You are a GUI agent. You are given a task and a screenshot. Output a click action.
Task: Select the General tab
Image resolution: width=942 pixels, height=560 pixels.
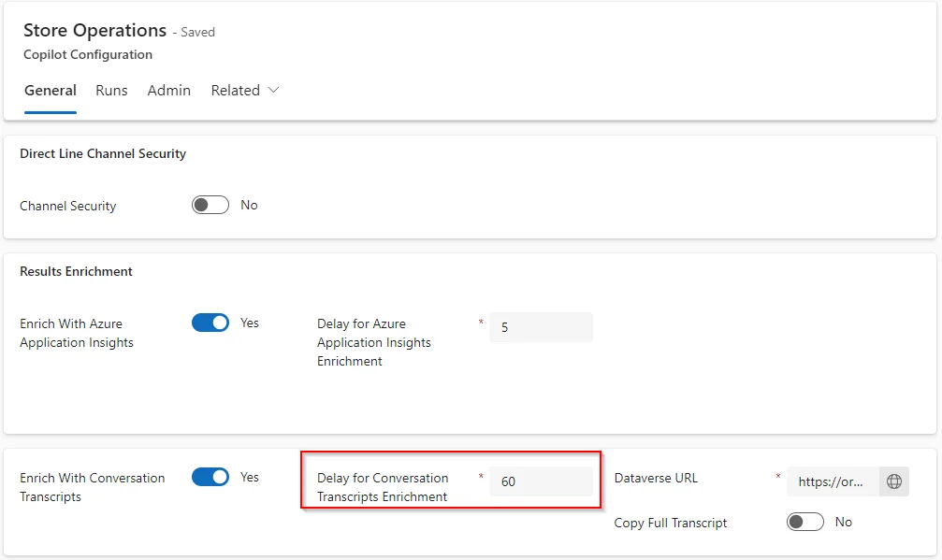click(51, 91)
